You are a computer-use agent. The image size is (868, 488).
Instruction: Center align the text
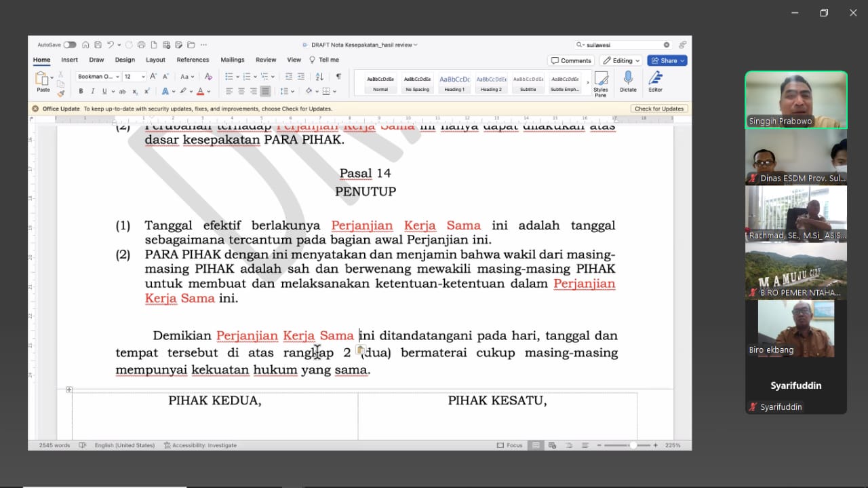[x=241, y=91]
